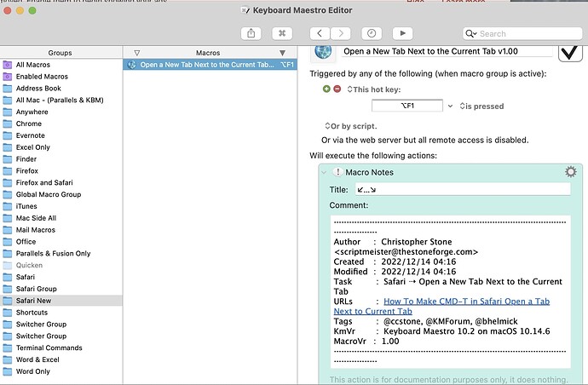Remove the trigger with the red minus icon
Image resolution: width=588 pixels, height=385 pixels.
[337, 89]
